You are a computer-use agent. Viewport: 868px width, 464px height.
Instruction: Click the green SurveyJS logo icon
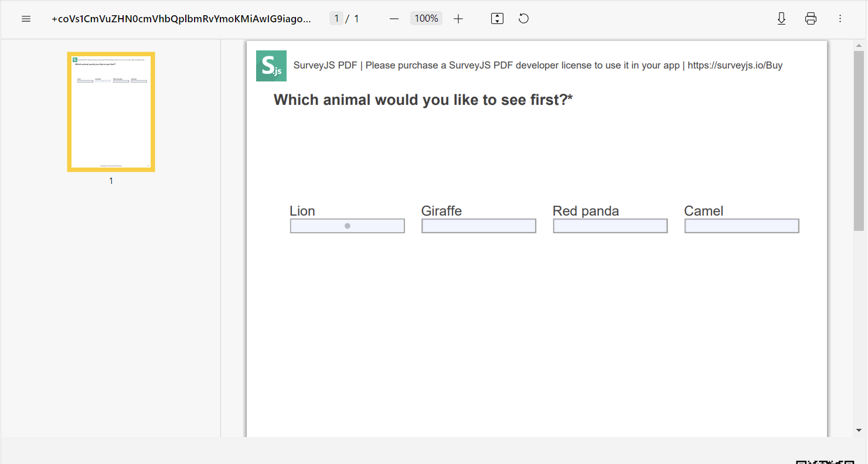click(271, 65)
